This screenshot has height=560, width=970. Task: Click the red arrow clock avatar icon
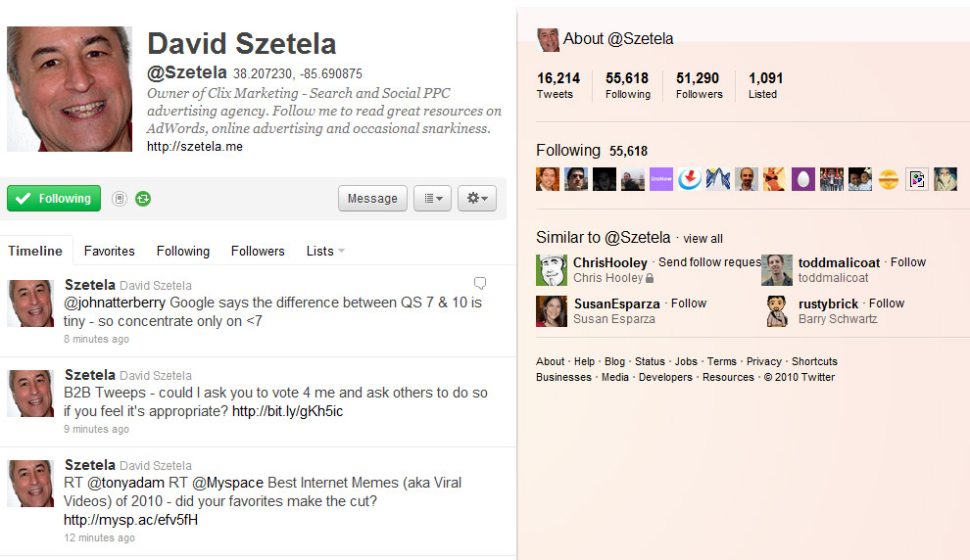(690, 179)
